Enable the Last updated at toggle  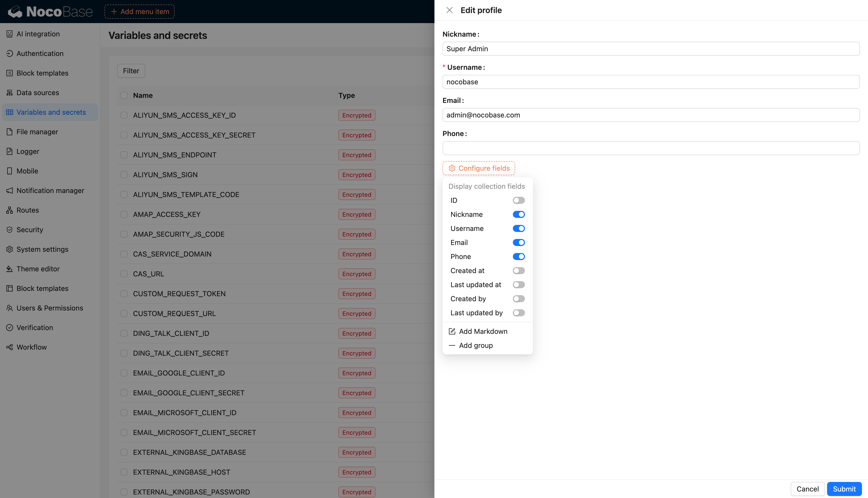pyautogui.click(x=519, y=285)
